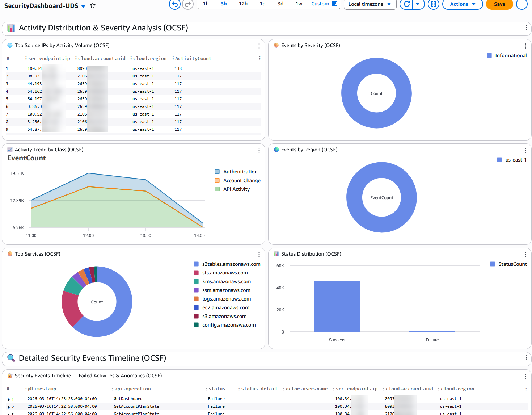This screenshot has width=532, height=415.
Task: Open the Actions dropdown
Action: point(462,5)
